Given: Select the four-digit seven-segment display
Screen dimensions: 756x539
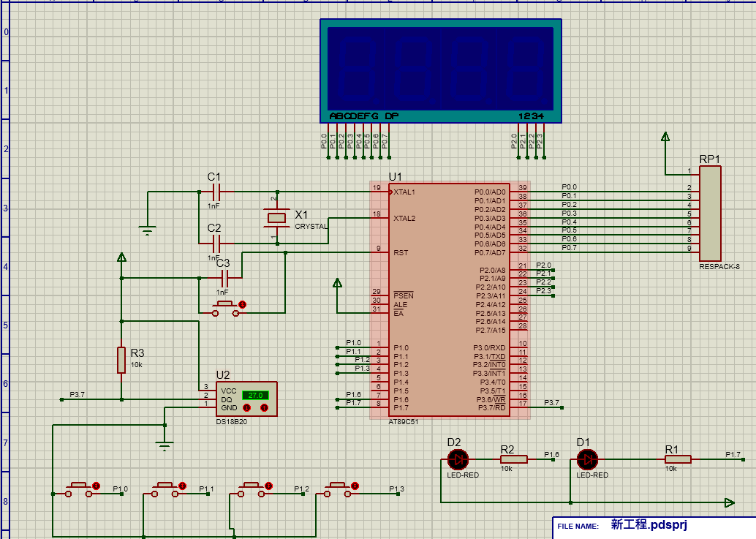Looking at the screenshot, I should [x=441, y=70].
